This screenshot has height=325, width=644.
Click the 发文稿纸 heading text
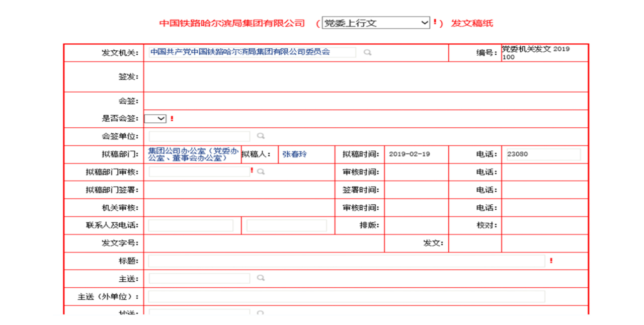[x=472, y=23]
